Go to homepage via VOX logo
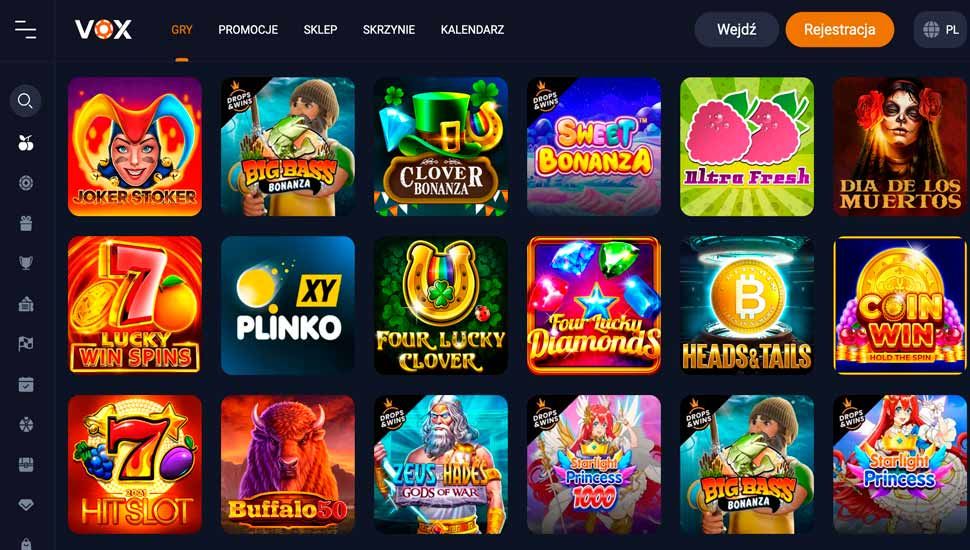Screen dimensions: 970x550 (103, 29)
